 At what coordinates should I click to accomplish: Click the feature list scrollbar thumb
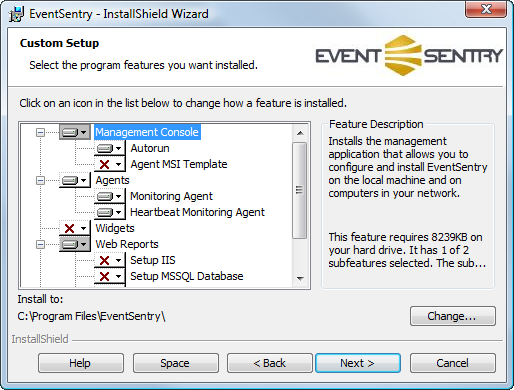tap(300, 190)
